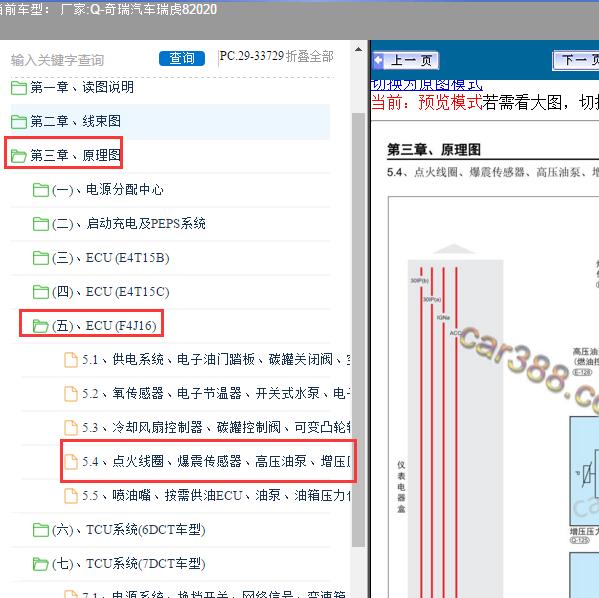Expand 第一章、读图说明 chapter
This screenshot has width=599, height=598.
pos(82,88)
